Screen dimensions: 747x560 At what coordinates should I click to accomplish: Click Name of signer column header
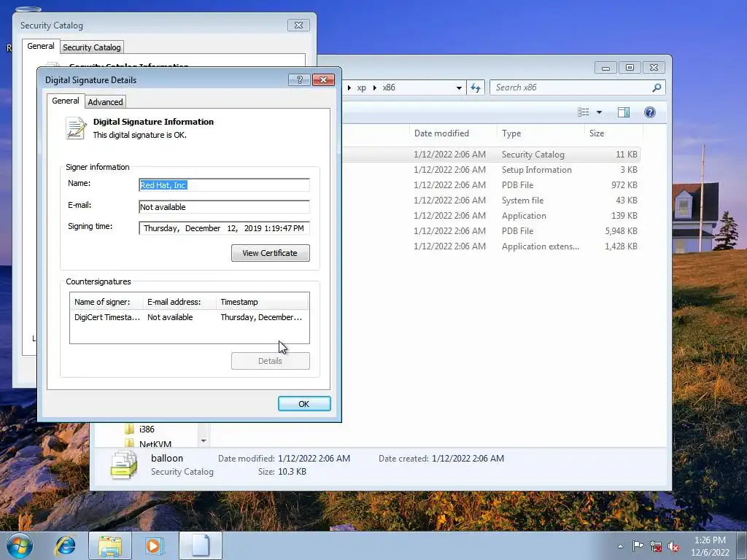(x=107, y=302)
